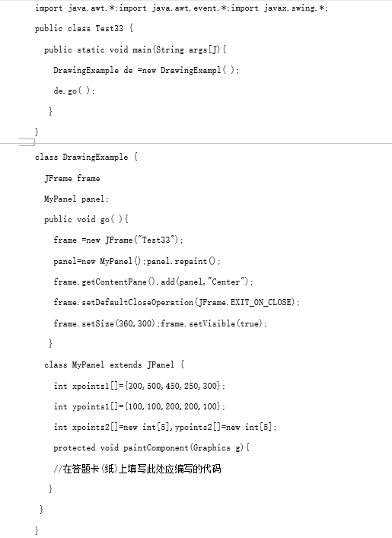Click the 'MyPanel panel;' declaration
This screenshot has height=538, width=392.
point(76,199)
